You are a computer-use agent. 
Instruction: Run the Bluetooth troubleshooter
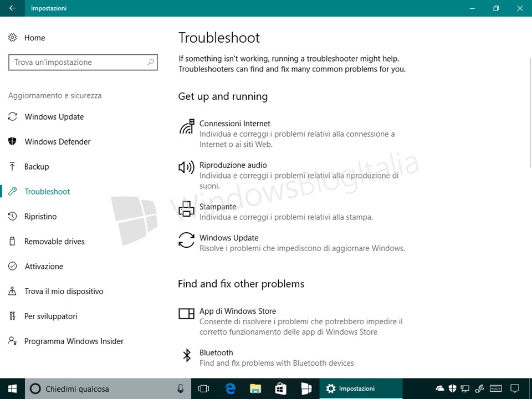point(292,357)
